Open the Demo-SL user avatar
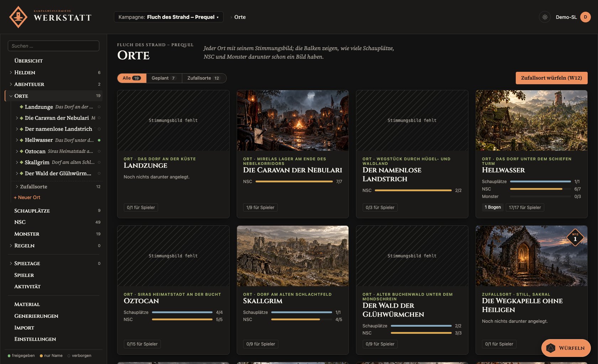This screenshot has width=598, height=364. point(585,17)
